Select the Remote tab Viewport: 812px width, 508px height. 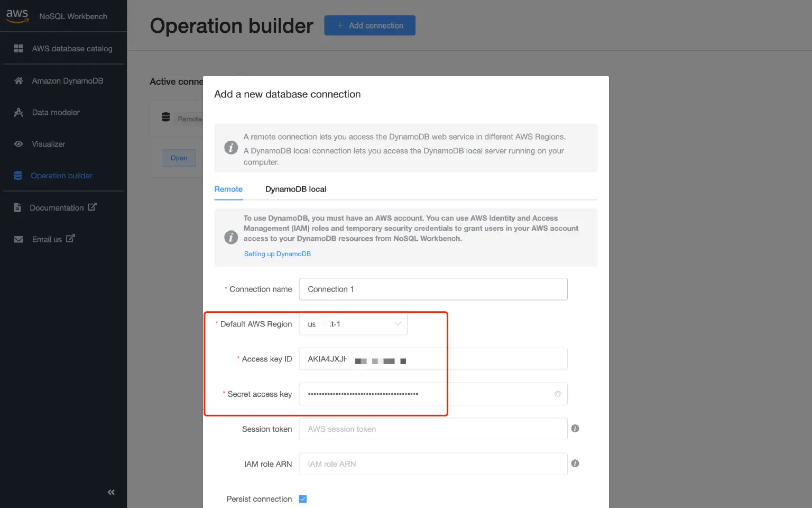[x=228, y=189]
